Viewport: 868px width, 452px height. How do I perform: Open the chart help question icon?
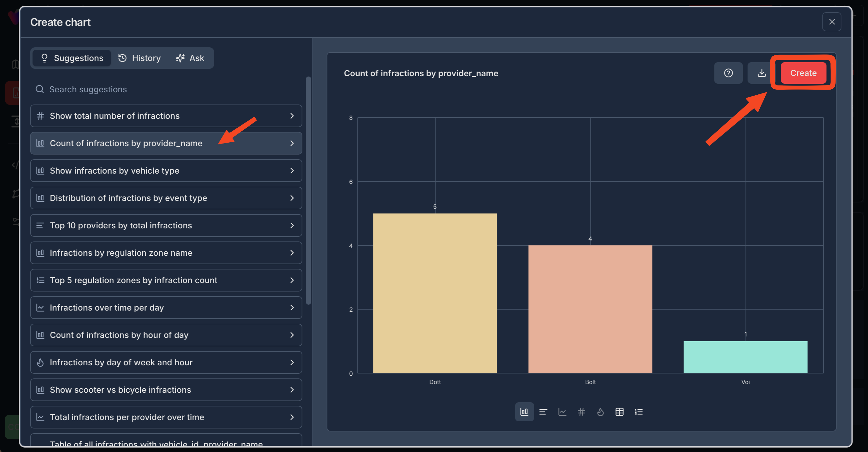tap(728, 73)
